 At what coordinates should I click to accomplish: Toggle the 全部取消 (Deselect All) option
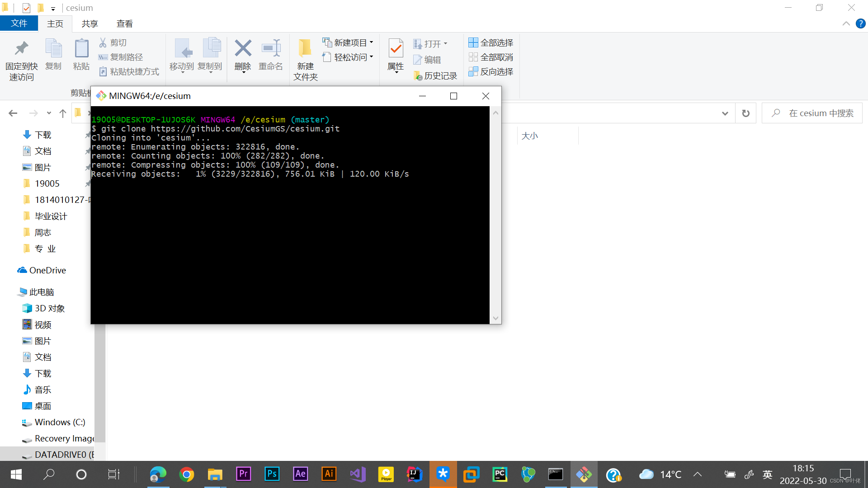click(x=492, y=57)
